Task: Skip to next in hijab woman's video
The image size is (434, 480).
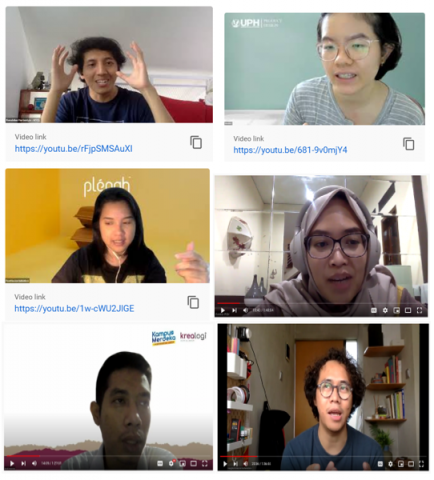Action: click(x=234, y=311)
